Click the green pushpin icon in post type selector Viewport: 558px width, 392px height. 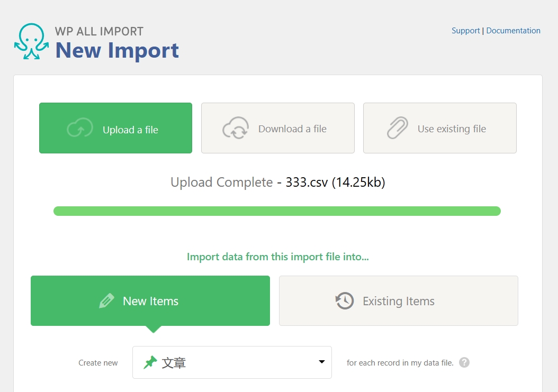(150, 362)
